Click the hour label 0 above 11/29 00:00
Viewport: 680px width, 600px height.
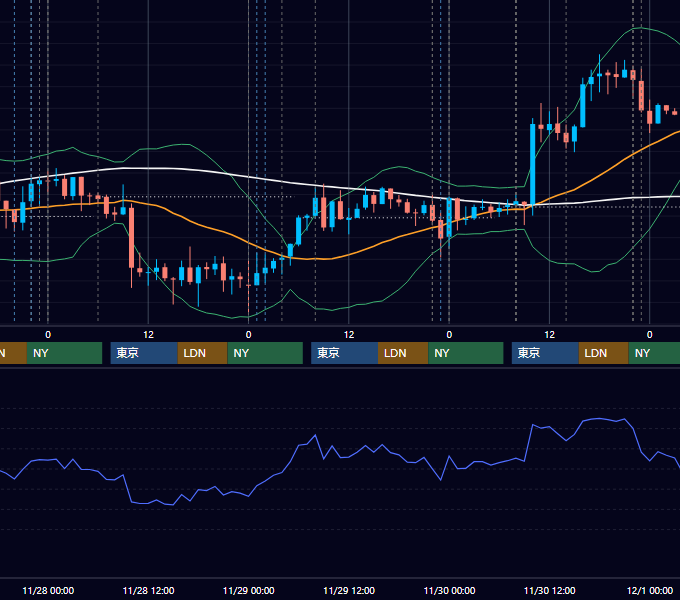click(248, 335)
